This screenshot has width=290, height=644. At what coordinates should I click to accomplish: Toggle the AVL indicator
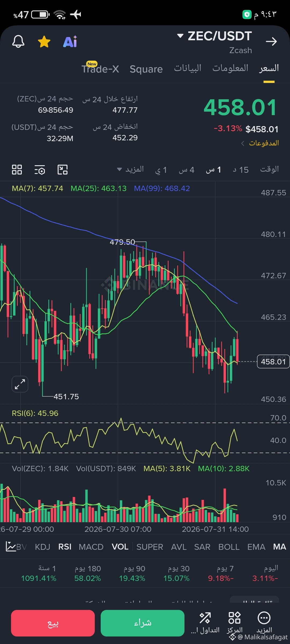[x=179, y=547]
